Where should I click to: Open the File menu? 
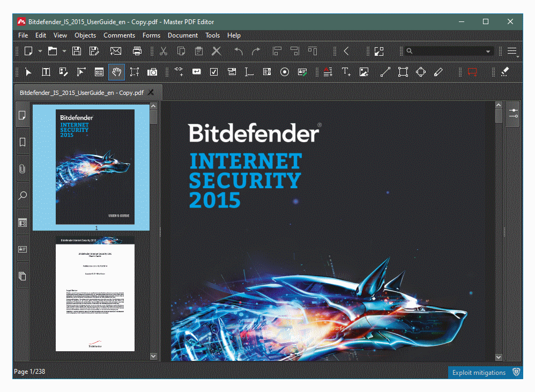[x=23, y=35]
